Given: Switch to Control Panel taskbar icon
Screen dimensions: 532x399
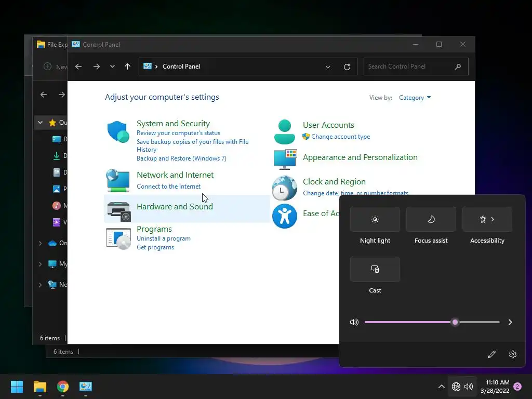Looking at the screenshot, I should point(86,387).
